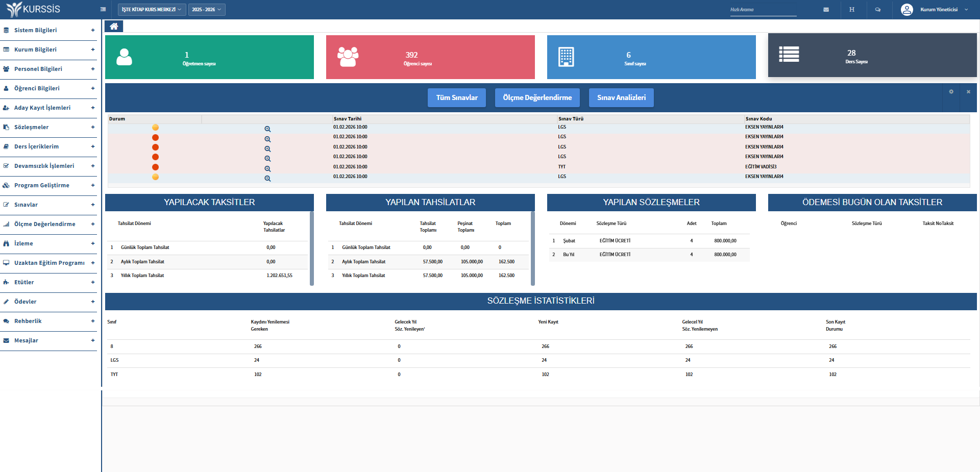Click magnifier icon on TYT exam row
This screenshot has width=980, height=472.
tap(267, 169)
